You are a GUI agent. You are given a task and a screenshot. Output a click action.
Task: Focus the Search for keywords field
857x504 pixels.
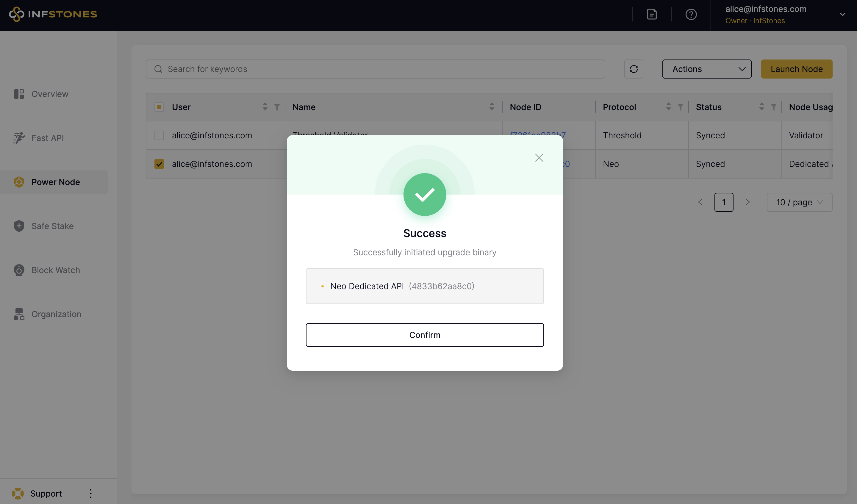click(376, 69)
